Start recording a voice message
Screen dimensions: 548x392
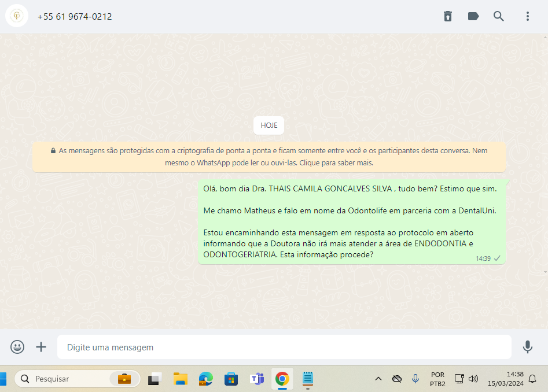527,347
